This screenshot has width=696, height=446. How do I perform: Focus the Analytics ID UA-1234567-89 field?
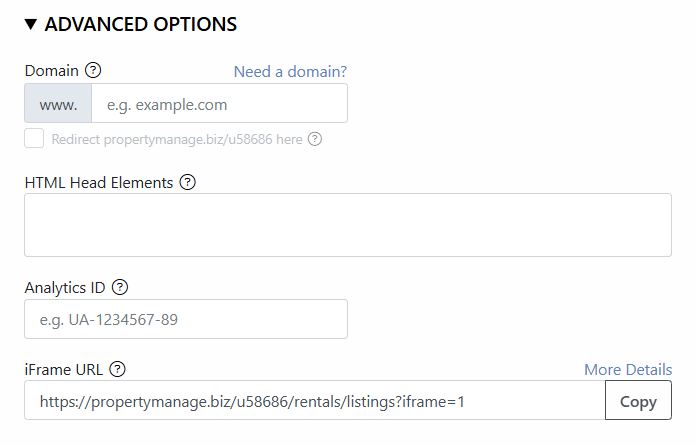point(186,319)
